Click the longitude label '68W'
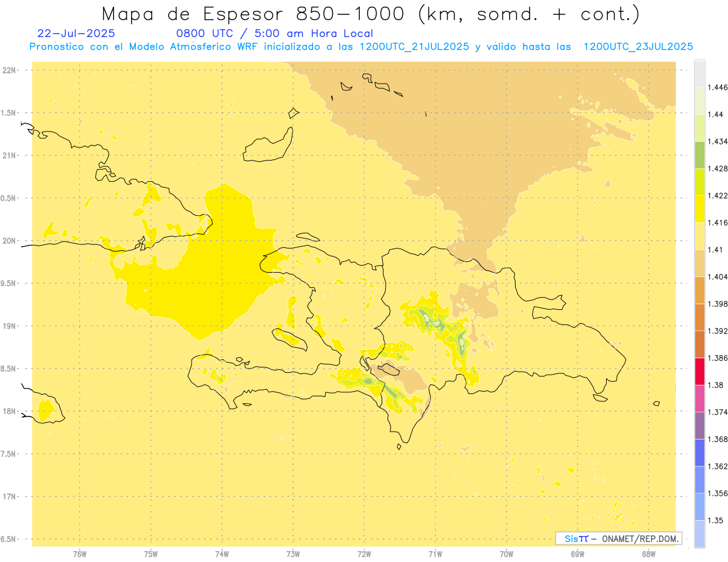The width and height of the screenshot is (728, 562). tap(649, 554)
